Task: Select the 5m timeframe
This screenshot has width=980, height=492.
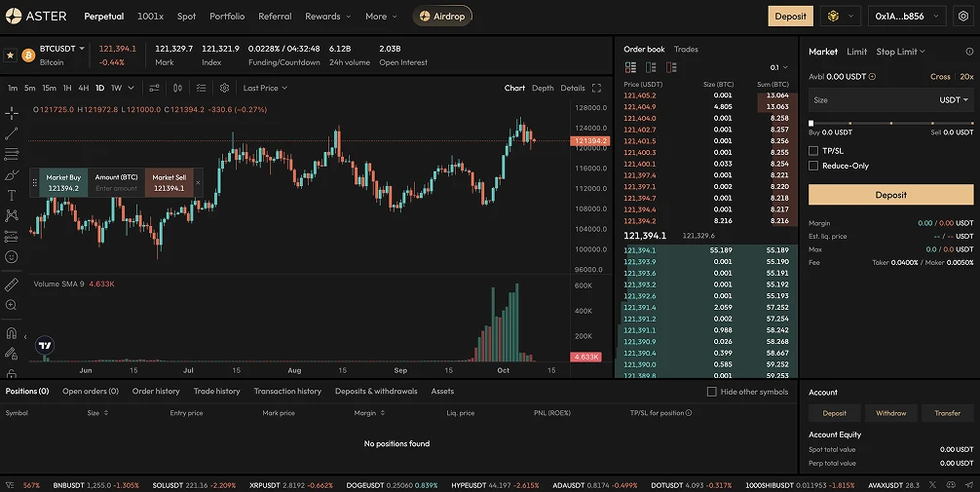Action: [29, 88]
